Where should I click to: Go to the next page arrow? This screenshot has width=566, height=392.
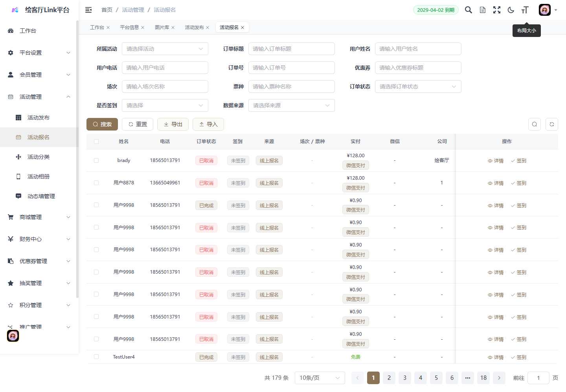499,378
